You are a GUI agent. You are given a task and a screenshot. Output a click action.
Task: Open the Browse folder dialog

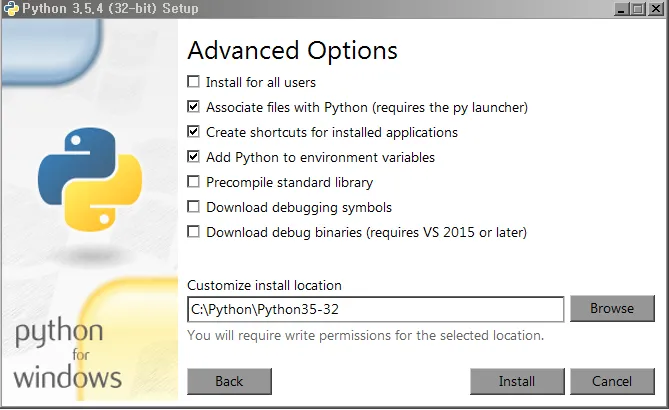click(612, 308)
